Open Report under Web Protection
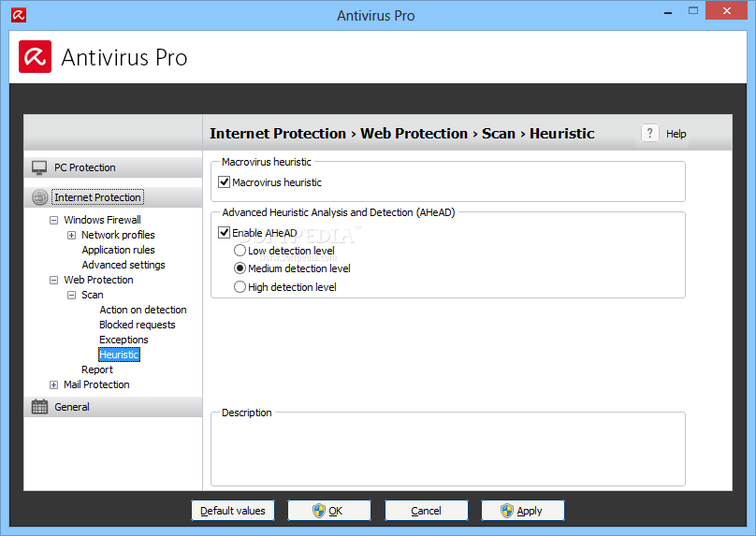The width and height of the screenshot is (756, 536). coord(97,369)
